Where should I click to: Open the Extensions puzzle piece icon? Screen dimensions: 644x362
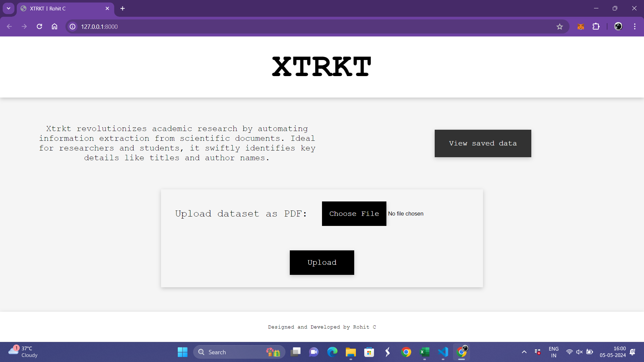point(596,26)
